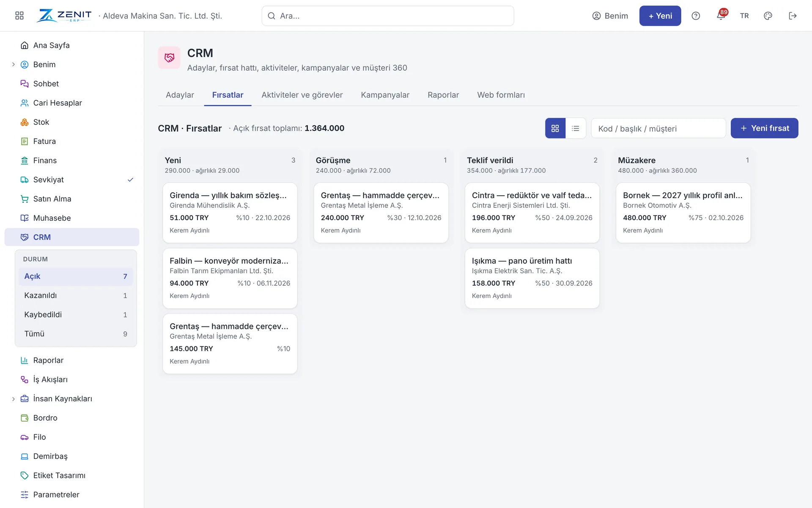Open the theme palette icon
Screen dimensions: 812x508
coord(768,16)
